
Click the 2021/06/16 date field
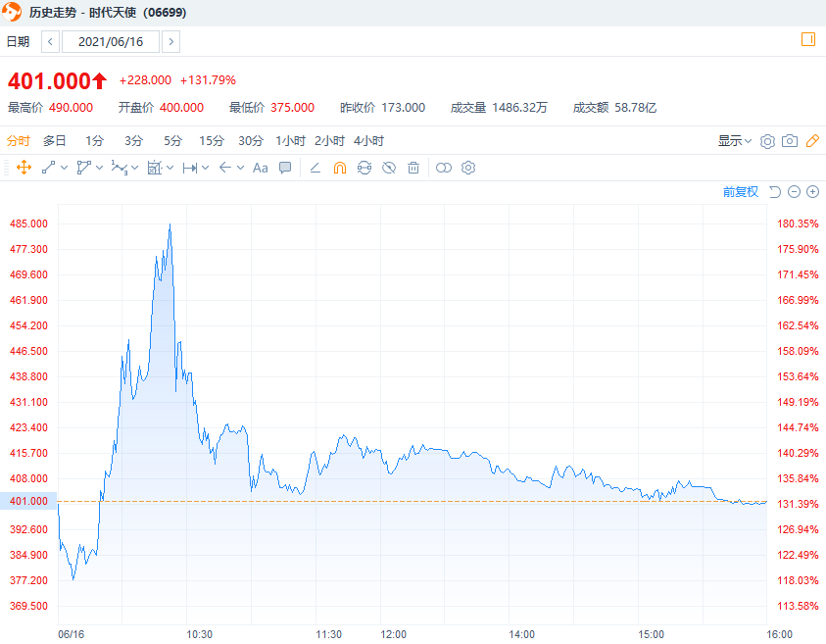[x=111, y=41]
